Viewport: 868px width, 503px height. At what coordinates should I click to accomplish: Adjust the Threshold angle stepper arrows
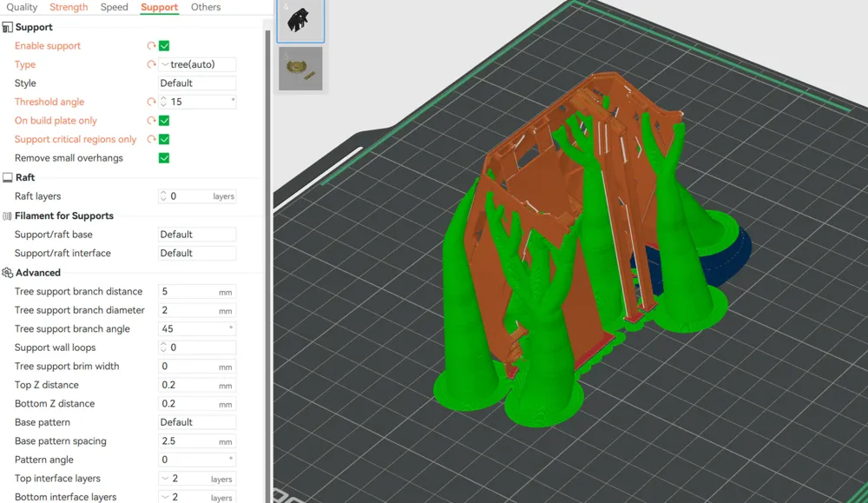(163, 102)
